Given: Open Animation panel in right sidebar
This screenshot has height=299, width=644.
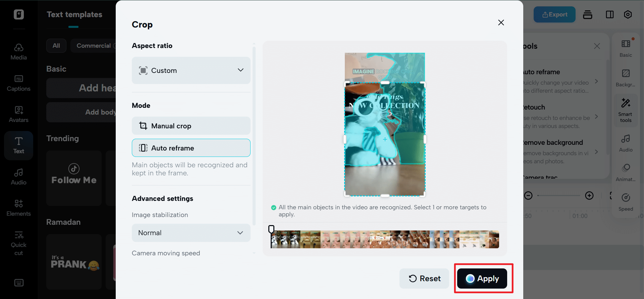Looking at the screenshot, I should (x=626, y=172).
